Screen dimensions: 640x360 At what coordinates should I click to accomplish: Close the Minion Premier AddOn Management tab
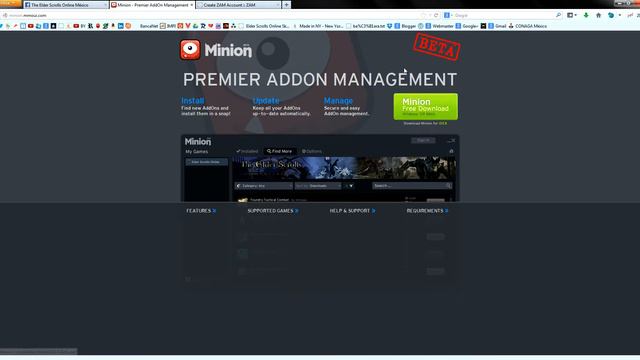(x=191, y=5)
